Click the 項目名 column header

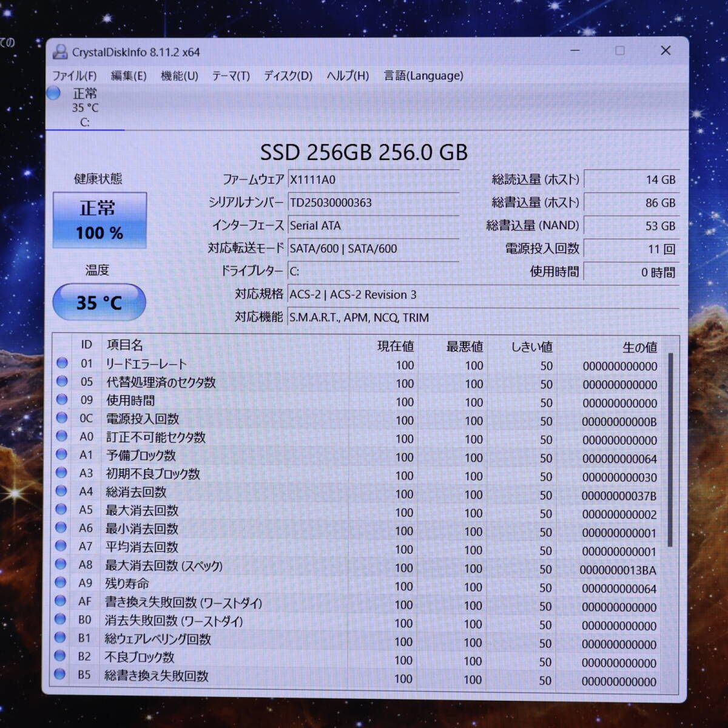pyautogui.click(x=124, y=345)
